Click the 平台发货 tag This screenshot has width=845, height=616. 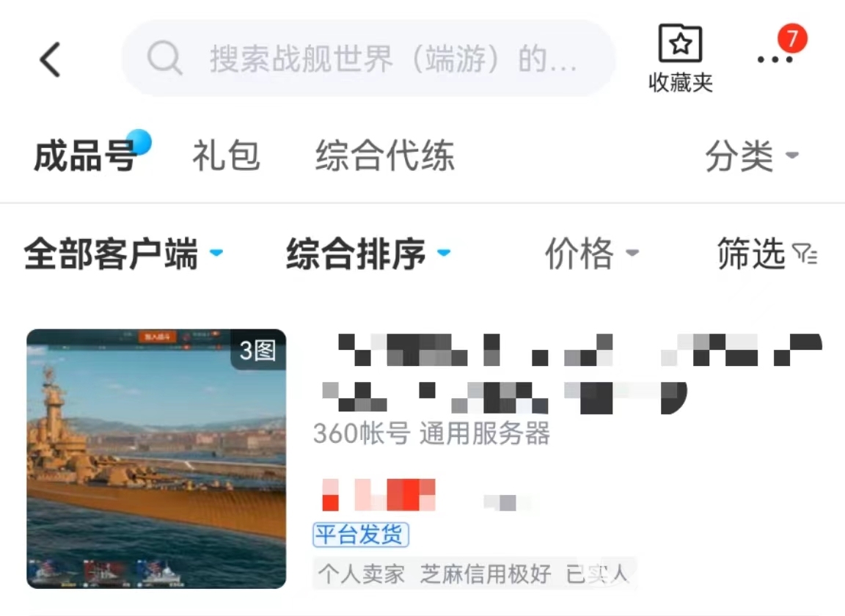[x=361, y=535]
